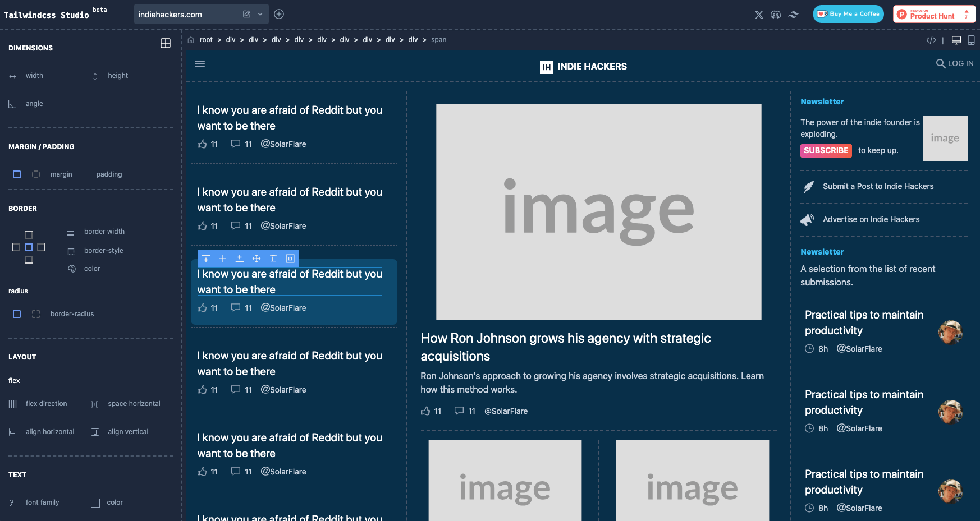The height and width of the screenshot is (521, 980).
Task: Click the pink SUBSCRIBE button
Action: tap(826, 150)
